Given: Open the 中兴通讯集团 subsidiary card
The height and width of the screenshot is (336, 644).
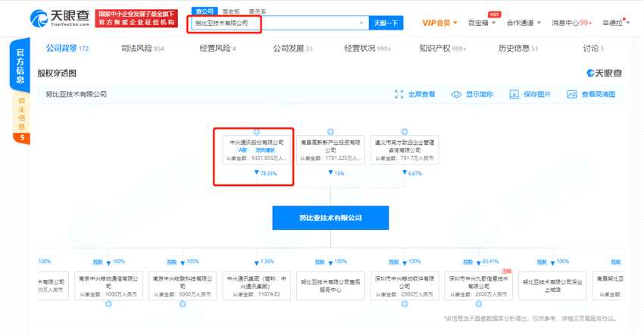Looking at the screenshot, I should click(x=256, y=285).
